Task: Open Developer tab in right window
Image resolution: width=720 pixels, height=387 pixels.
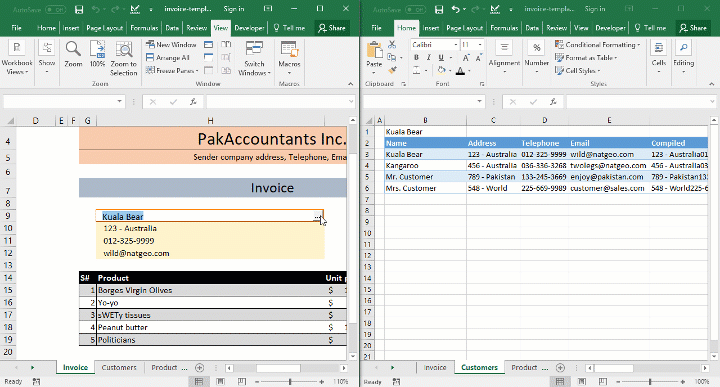Action: coord(610,28)
